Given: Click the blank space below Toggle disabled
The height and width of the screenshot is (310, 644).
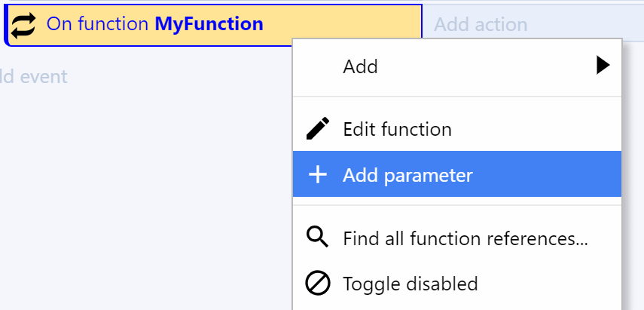Looking at the screenshot, I should pyautogui.click(x=457, y=308).
